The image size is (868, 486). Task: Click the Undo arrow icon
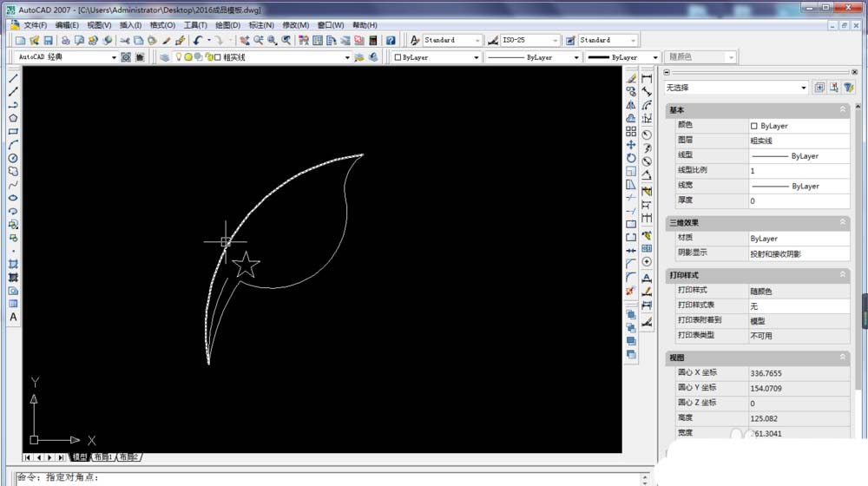pos(199,41)
